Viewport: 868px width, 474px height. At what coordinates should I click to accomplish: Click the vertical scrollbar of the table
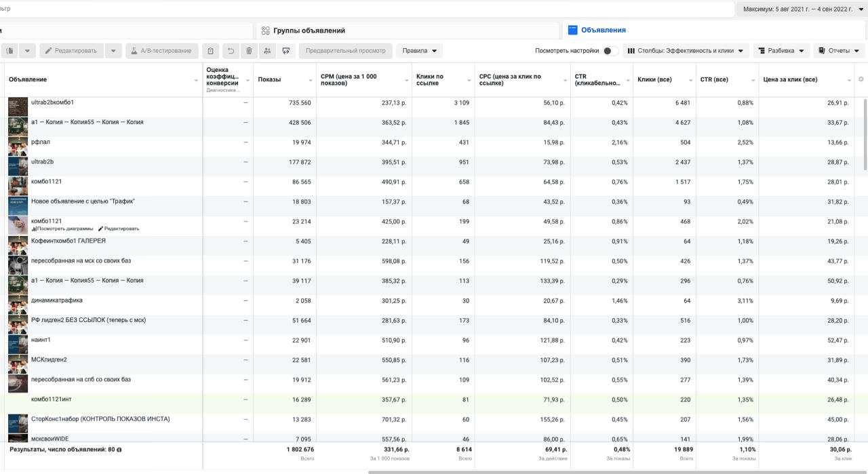click(x=865, y=134)
